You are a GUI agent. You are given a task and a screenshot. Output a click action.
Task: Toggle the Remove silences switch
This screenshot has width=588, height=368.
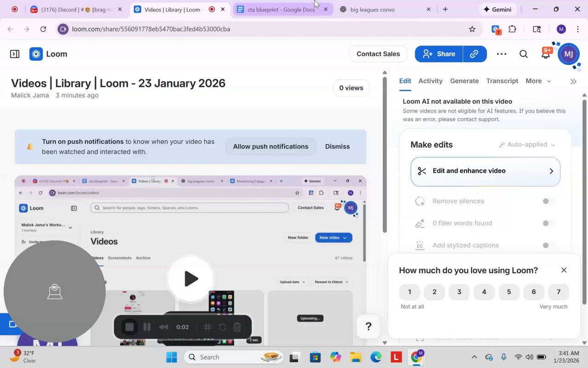[549, 201]
